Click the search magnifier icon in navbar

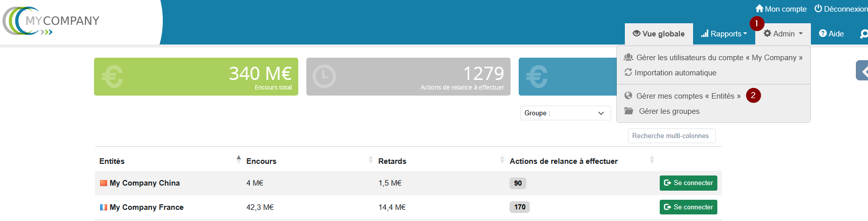tap(864, 34)
